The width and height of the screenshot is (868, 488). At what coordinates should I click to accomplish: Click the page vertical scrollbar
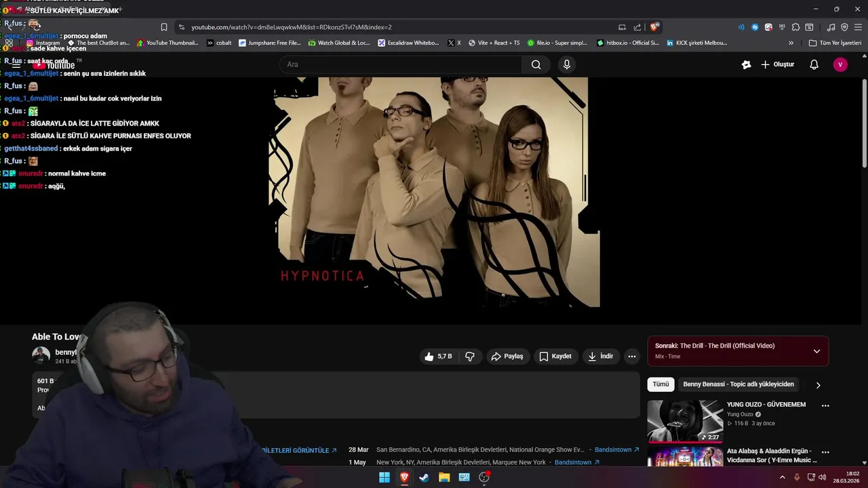pyautogui.click(x=864, y=122)
